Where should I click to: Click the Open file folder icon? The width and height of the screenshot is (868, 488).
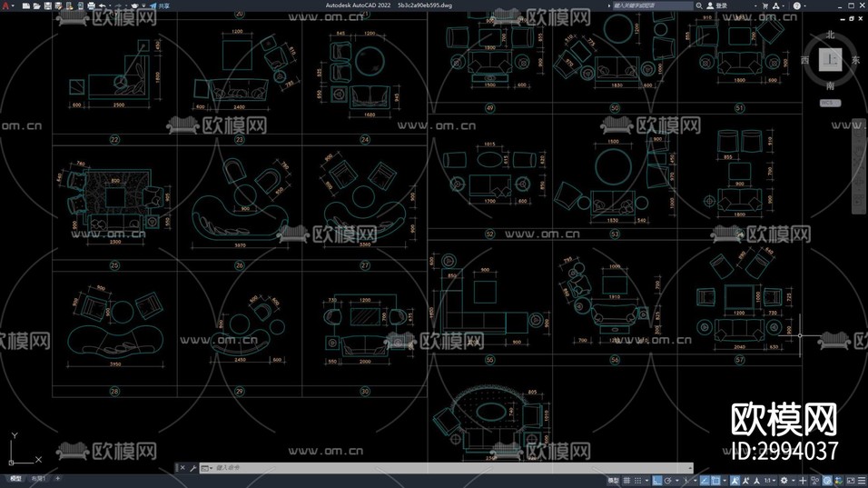[x=37, y=5]
